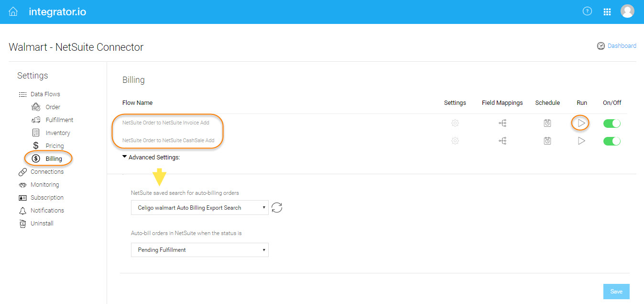Screen dimensions: 644x304
Task: Open auto-bill status dropdown
Action: 200,250
